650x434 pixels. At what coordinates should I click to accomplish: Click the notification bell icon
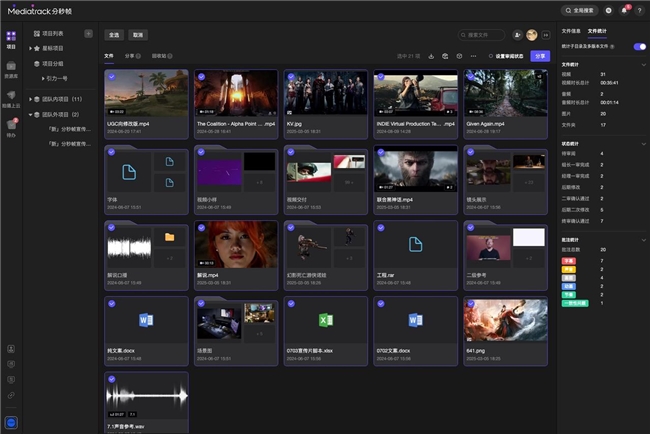point(625,10)
